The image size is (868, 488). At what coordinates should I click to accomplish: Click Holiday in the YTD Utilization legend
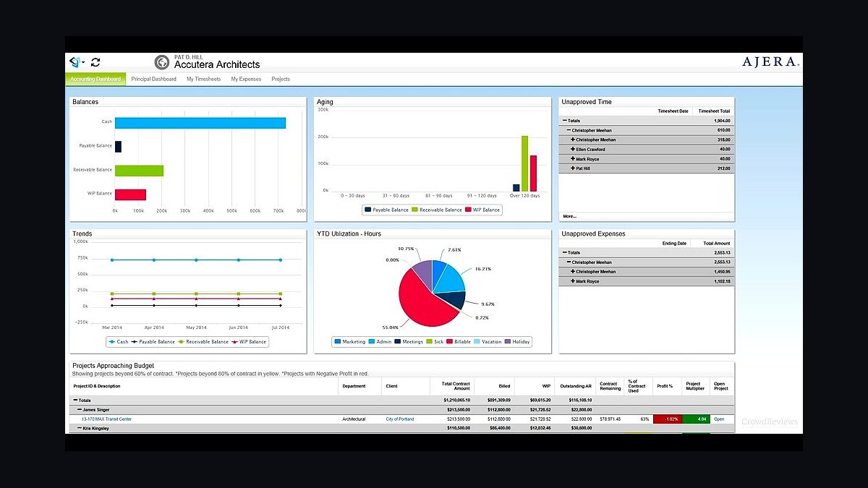click(x=517, y=341)
